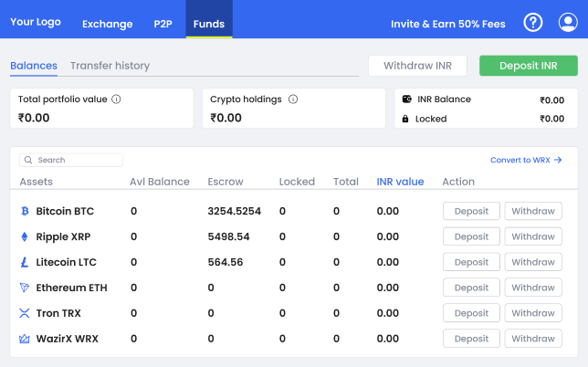Deposit WazirX WRX

pos(471,339)
